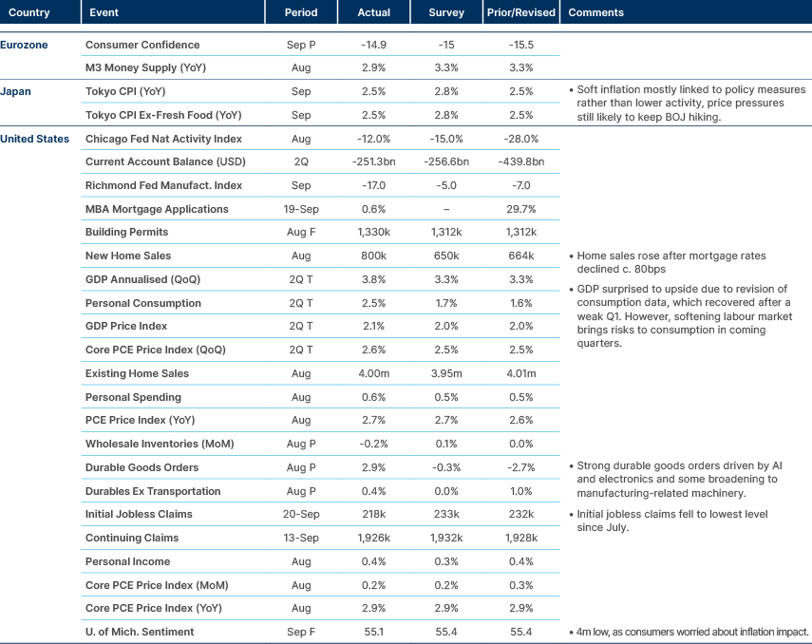This screenshot has width=812, height=644.
Task: Click the Actual column header
Action: [373, 12]
